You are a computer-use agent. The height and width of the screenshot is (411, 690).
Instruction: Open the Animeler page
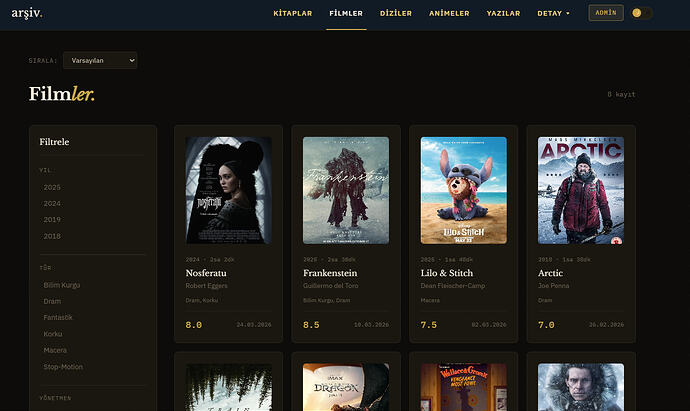[449, 13]
